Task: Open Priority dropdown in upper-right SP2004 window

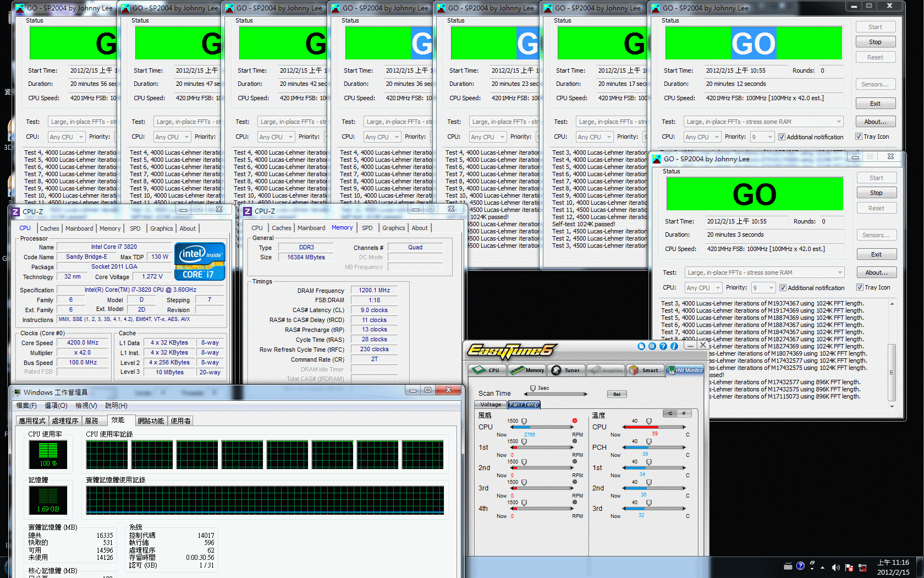Action: (762, 137)
